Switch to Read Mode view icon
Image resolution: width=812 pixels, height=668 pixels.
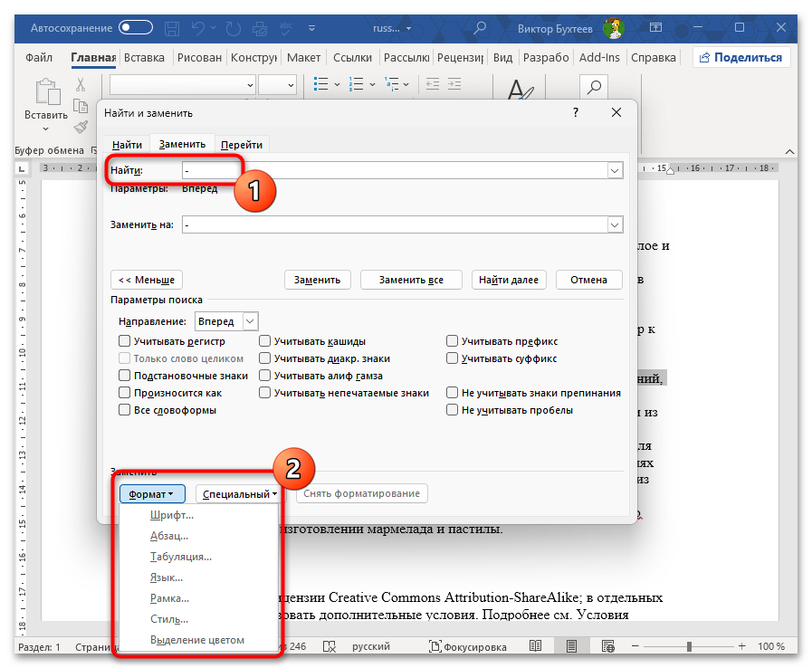point(536,647)
